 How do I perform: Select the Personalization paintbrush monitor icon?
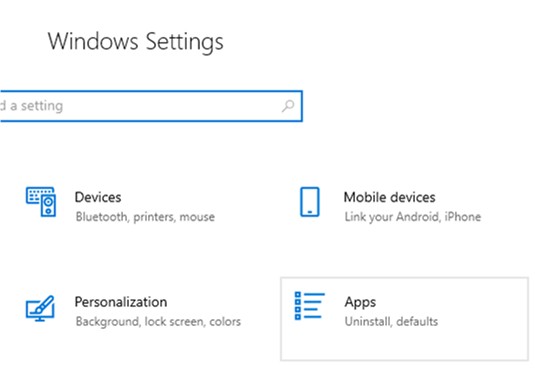pos(40,308)
